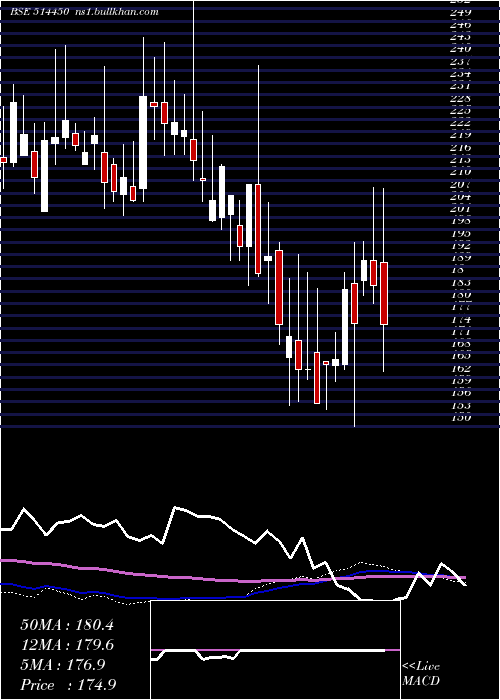The width and height of the screenshot is (500, 700).
Task: Click the 228 price axis label
Action: click(460, 98)
